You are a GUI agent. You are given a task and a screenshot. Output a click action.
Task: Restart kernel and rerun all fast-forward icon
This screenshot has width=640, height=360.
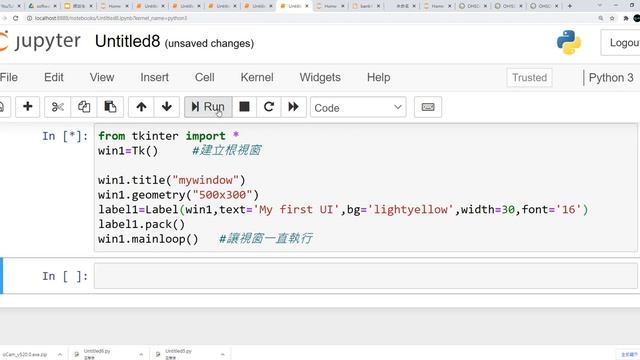coord(293,107)
